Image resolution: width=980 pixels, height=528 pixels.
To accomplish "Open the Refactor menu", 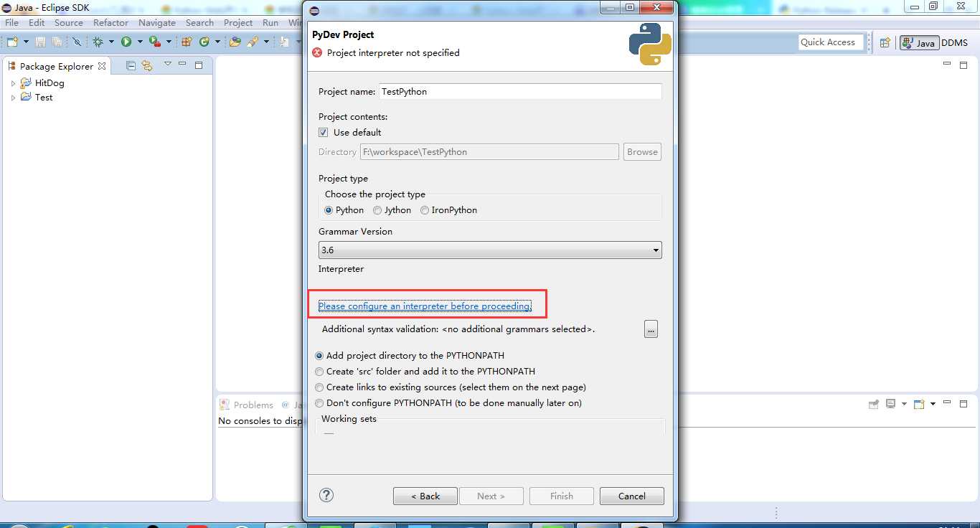I will pyautogui.click(x=110, y=22).
